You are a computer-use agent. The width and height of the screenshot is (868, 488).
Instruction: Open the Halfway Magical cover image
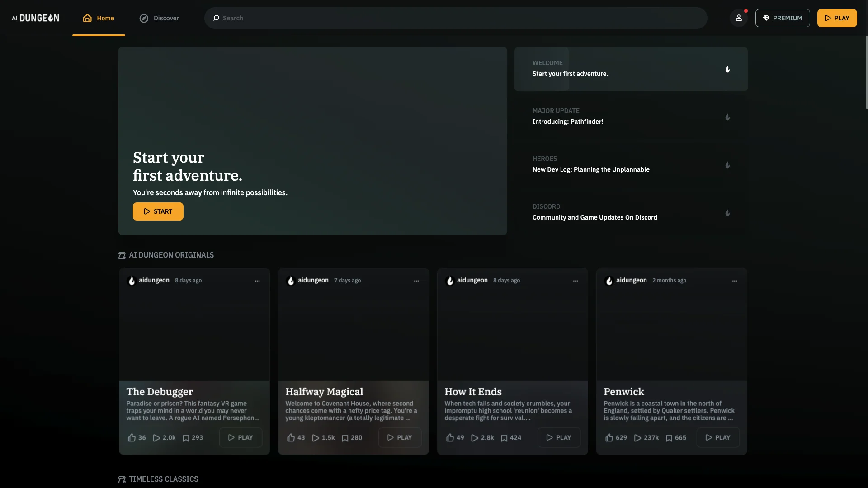[x=354, y=337]
